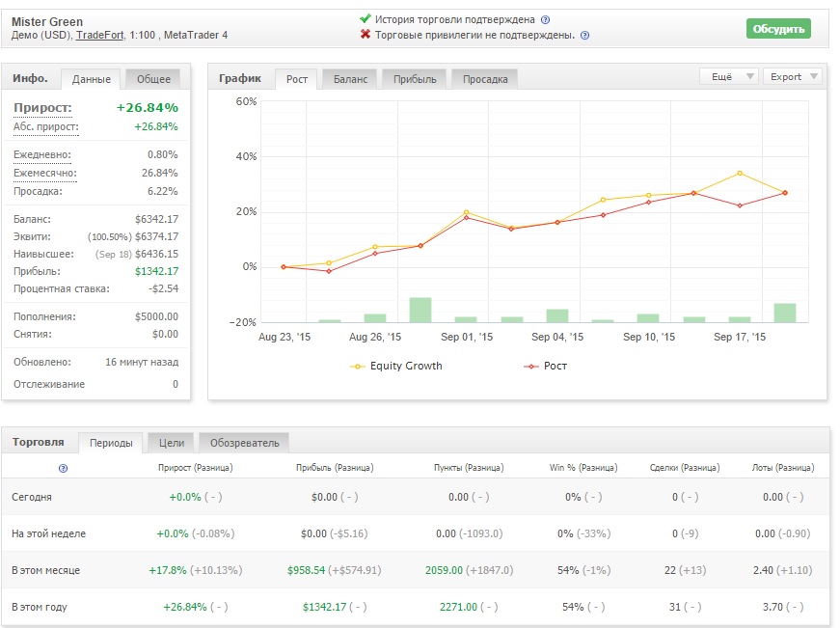Open the Обозреватель tab

click(x=244, y=443)
